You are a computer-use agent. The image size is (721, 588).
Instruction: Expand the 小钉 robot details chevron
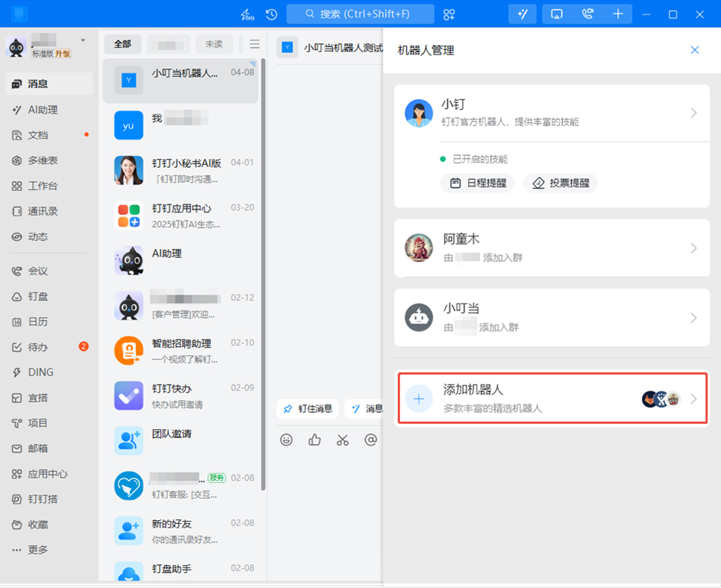tap(694, 113)
